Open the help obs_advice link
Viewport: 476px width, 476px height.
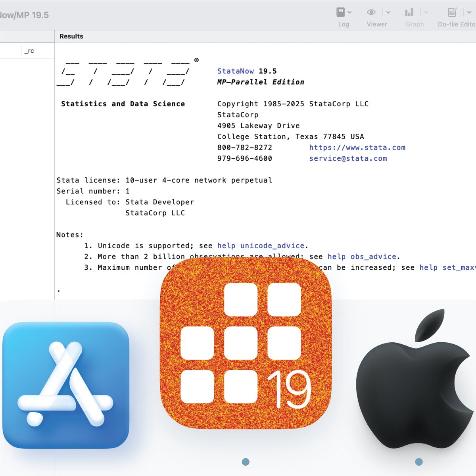coord(362,257)
